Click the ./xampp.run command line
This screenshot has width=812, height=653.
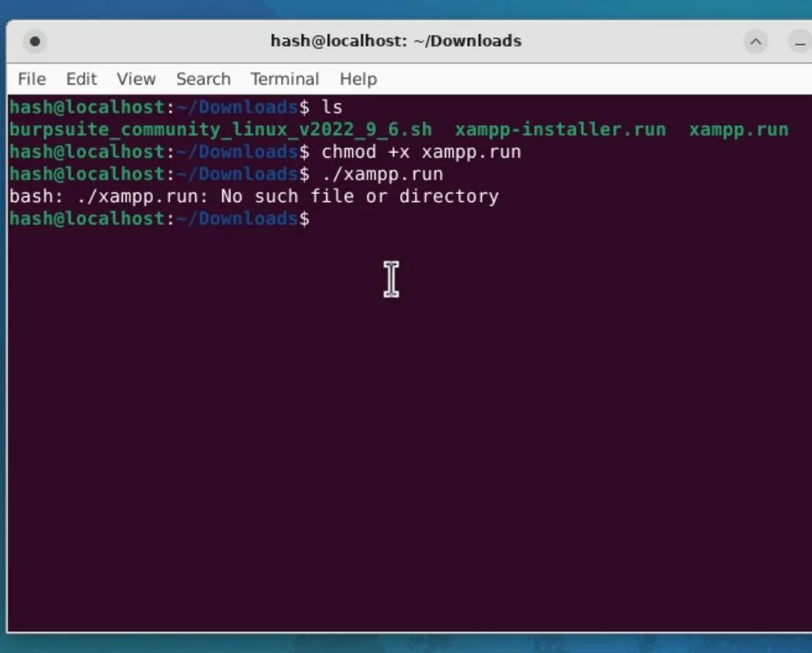pos(382,175)
